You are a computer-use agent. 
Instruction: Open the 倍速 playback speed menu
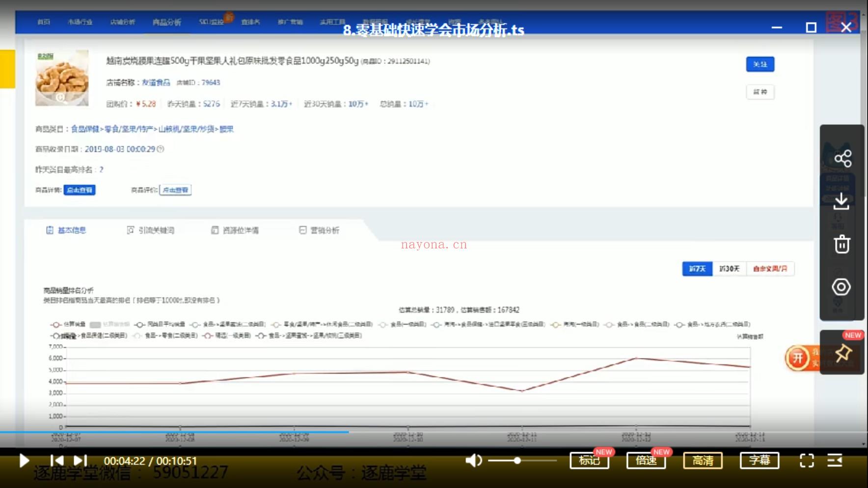(x=646, y=461)
